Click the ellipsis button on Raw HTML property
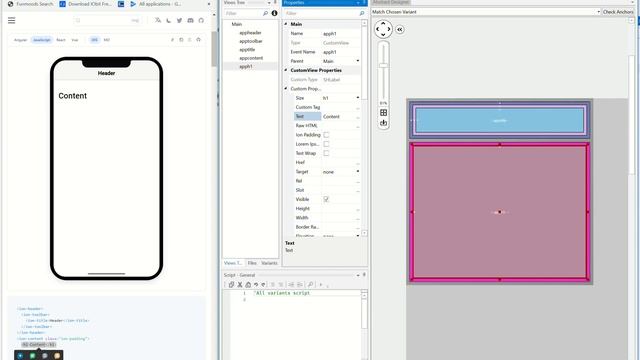The width and height of the screenshot is (640, 360). 358,126
